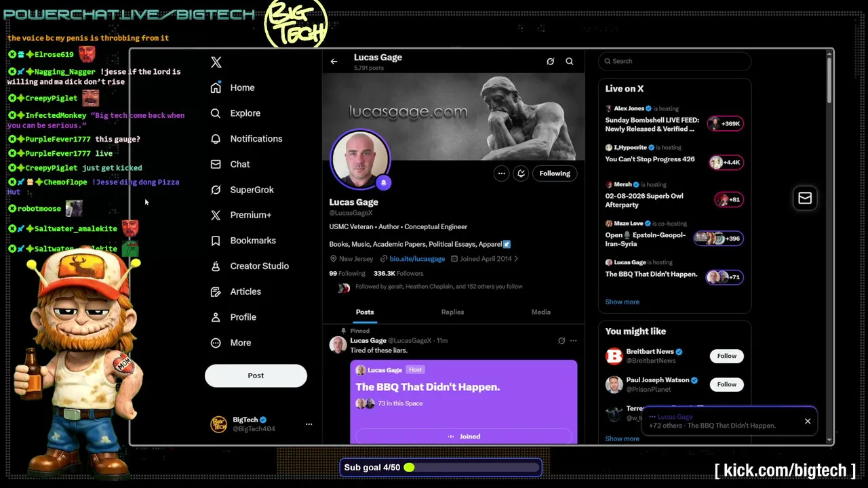Click Elrose619 username in chat

coord(54,54)
